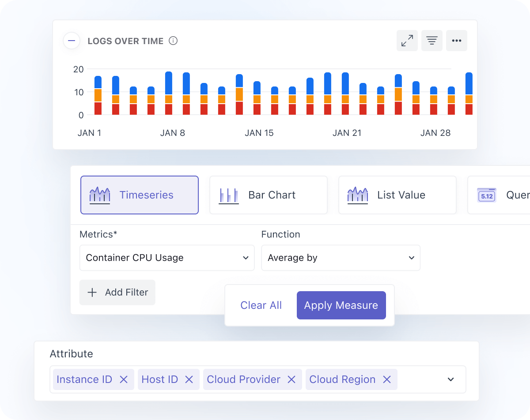Open the chart filter options icon
The width and height of the screenshot is (530, 420).
432,41
